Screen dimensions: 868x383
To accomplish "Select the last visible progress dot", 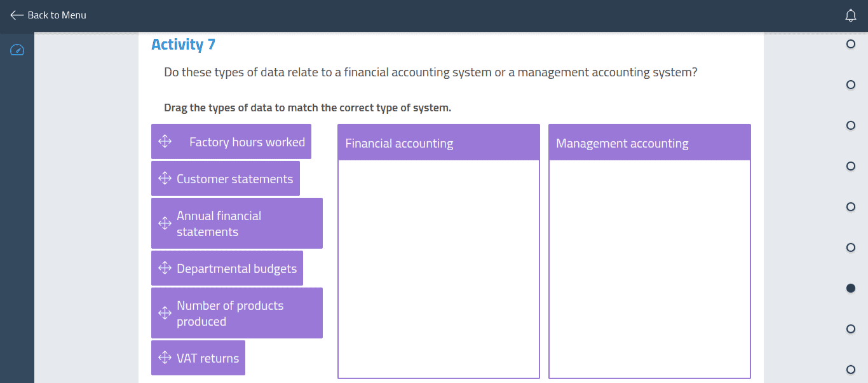I will coord(851,370).
